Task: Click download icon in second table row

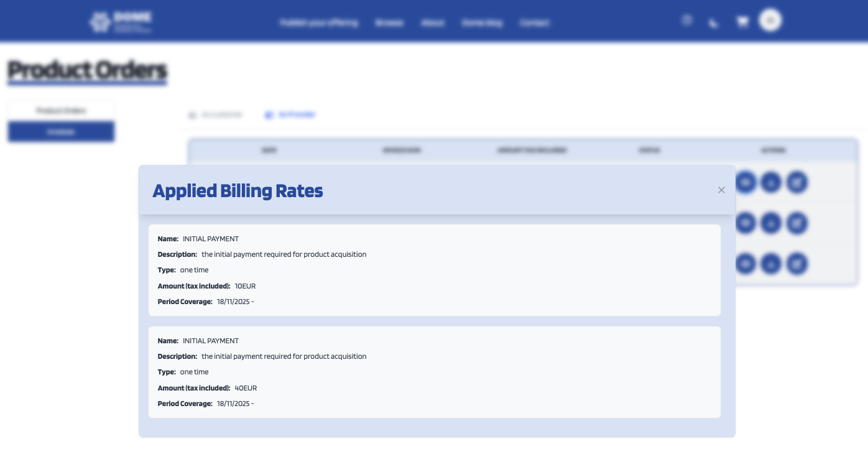Action: [x=771, y=223]
